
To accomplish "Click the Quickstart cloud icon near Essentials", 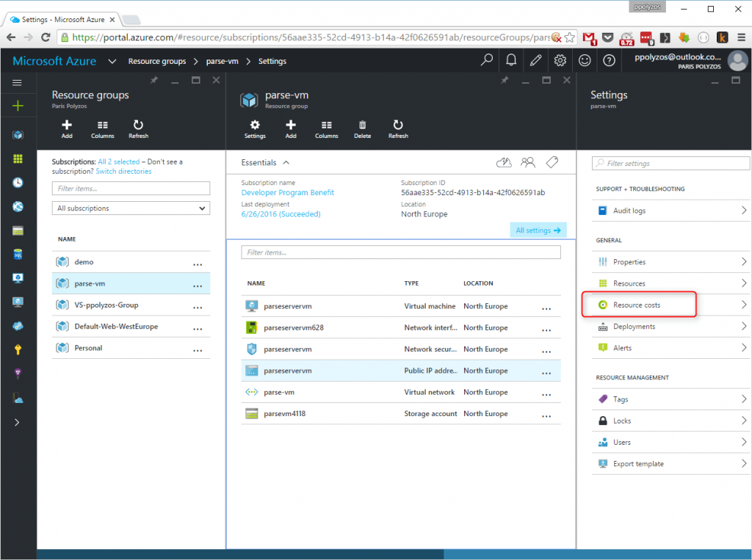I will tap(504, 162).
